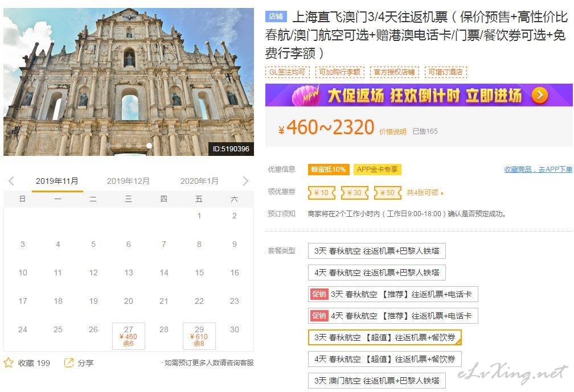Click the 已售165 sold count
Screen dimensions: 574x392
[425, 131]
